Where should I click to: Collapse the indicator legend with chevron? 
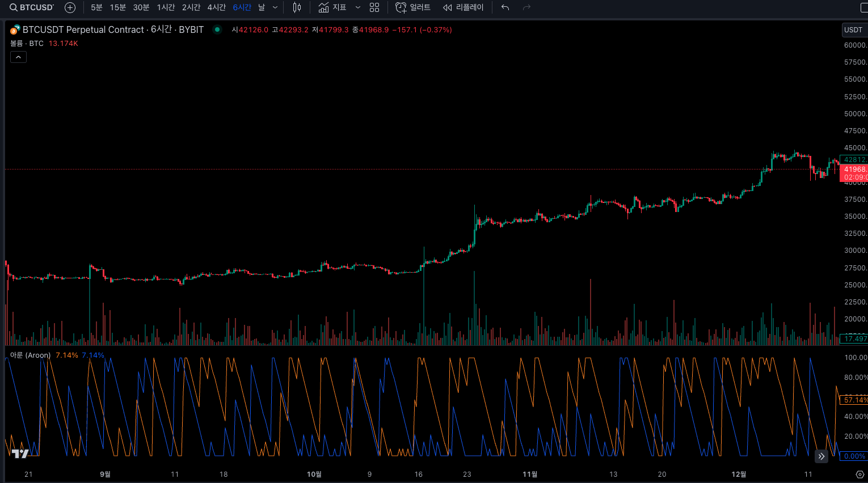18,57
